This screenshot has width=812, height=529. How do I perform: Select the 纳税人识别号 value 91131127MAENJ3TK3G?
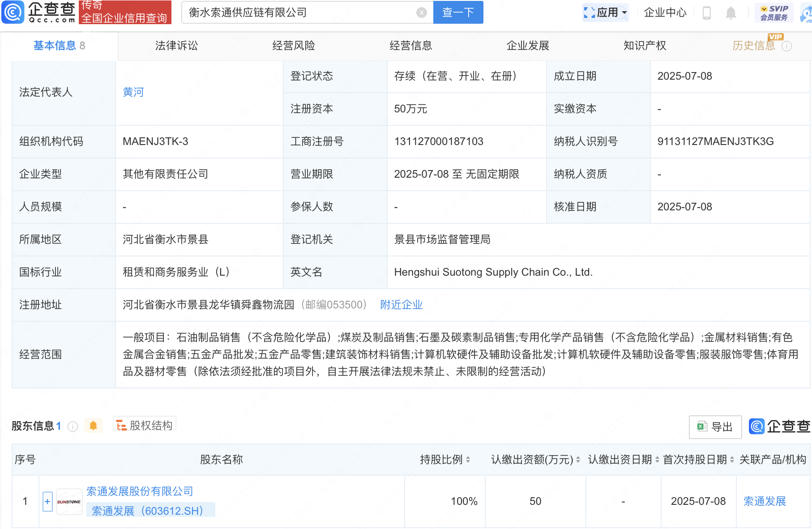coord(715,141)
